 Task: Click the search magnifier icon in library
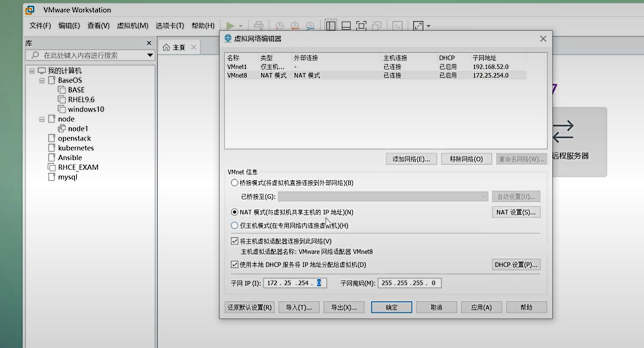click(x=35, y=55)
